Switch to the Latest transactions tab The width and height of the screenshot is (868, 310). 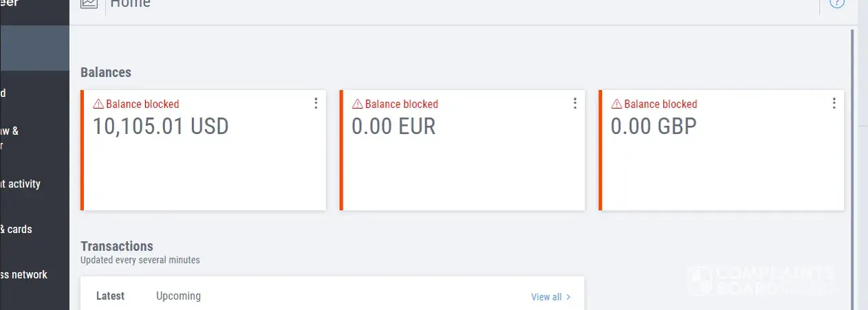point(110,296)
